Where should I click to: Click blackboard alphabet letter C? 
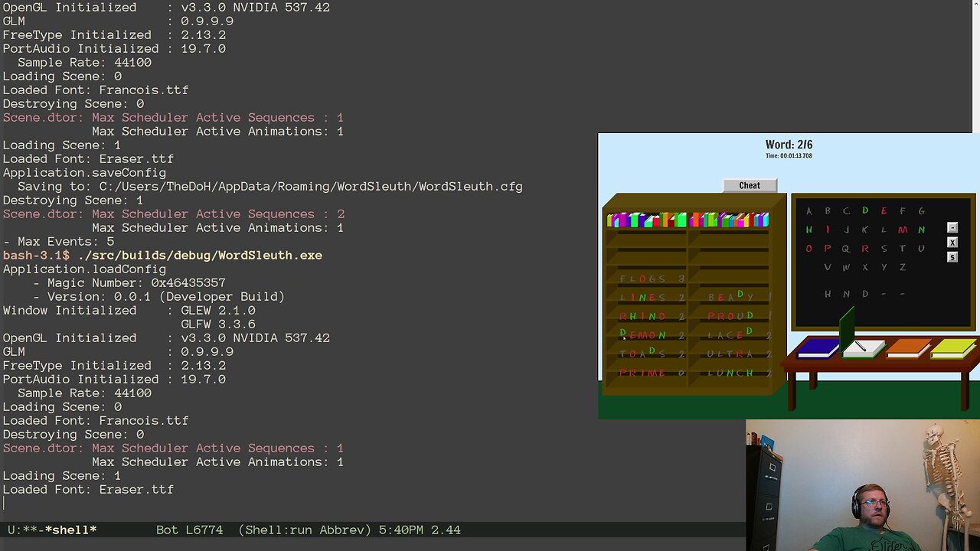[x=846, y=211]
